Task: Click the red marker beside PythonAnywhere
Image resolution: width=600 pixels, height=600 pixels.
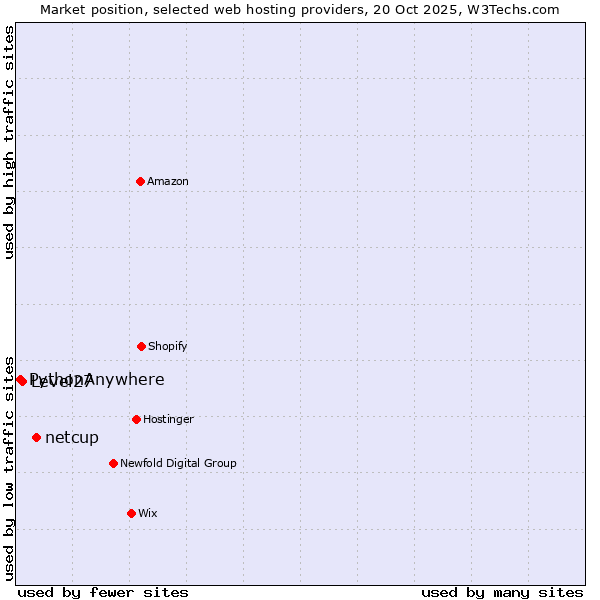Action: 21,380
